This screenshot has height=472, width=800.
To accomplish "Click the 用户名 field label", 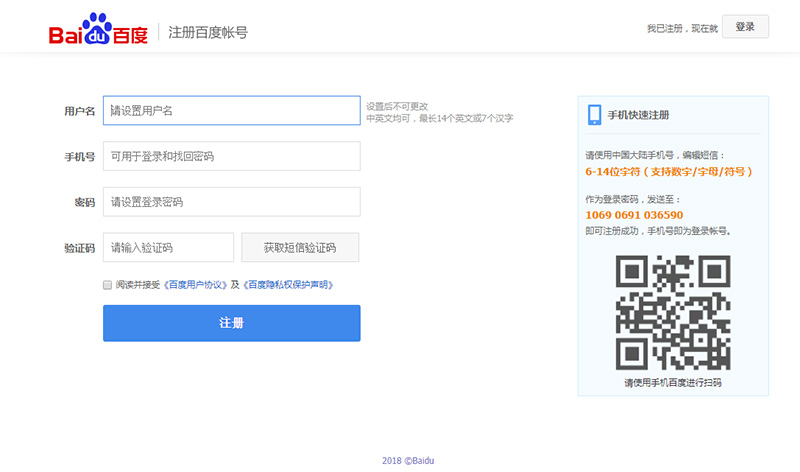I will pyautogui.click(x=79, y=111).
